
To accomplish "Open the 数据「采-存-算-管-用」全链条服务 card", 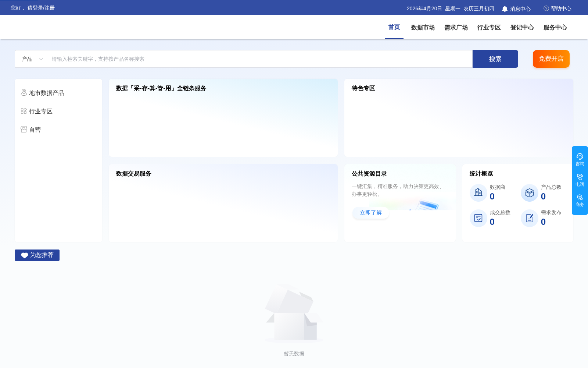I will point(223,118).
